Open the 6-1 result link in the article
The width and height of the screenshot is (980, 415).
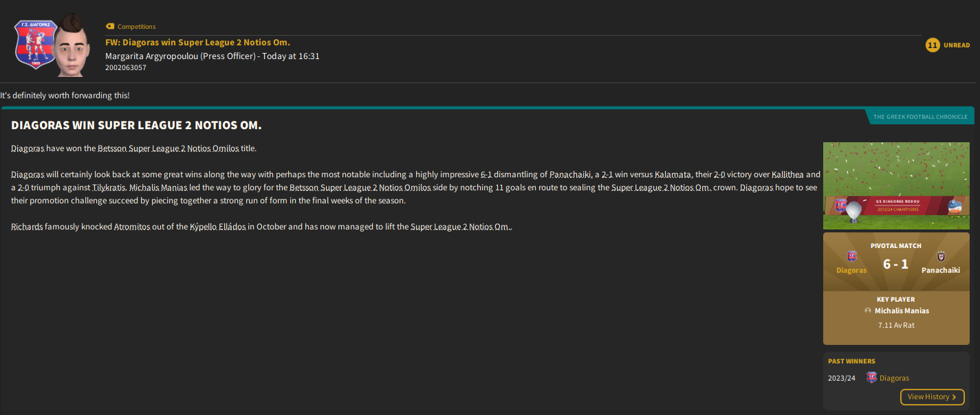(x=486, y=175)
